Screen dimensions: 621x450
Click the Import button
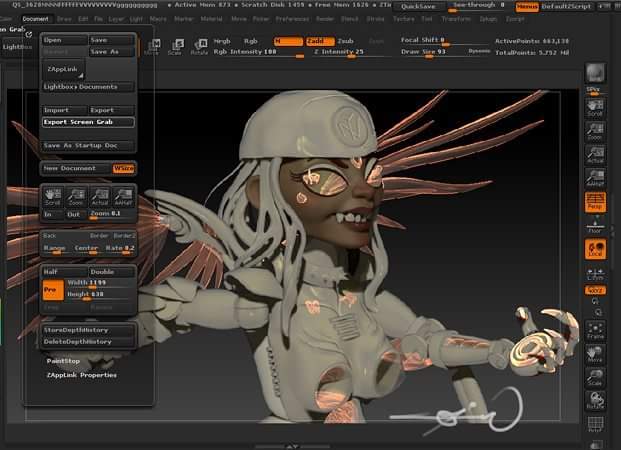pos(65,110)
